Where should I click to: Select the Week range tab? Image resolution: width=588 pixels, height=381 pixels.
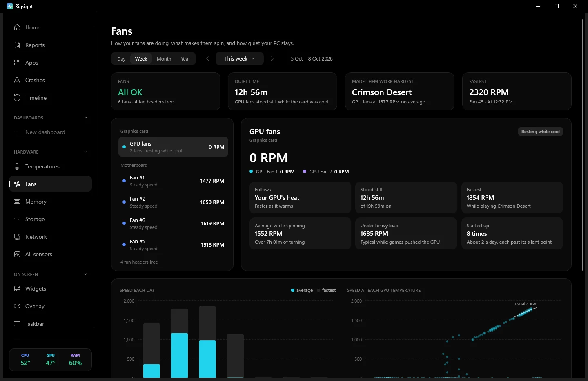coord(141,59)
